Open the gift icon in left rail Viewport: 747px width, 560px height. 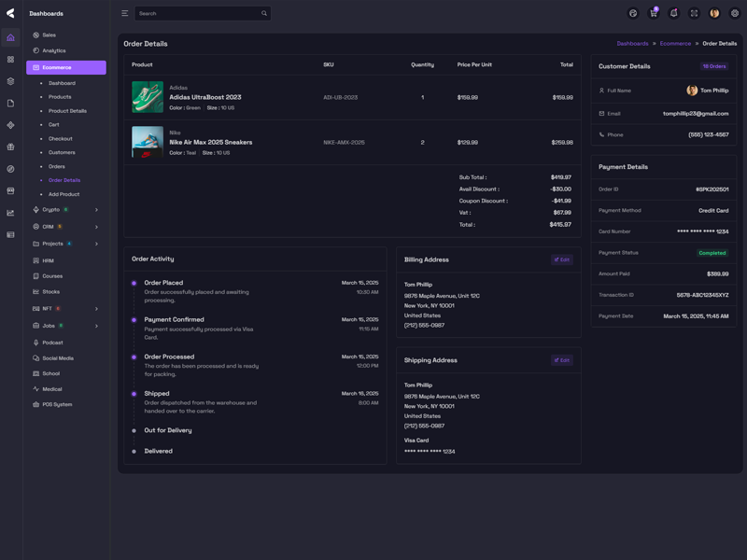(x=10, y=147)
